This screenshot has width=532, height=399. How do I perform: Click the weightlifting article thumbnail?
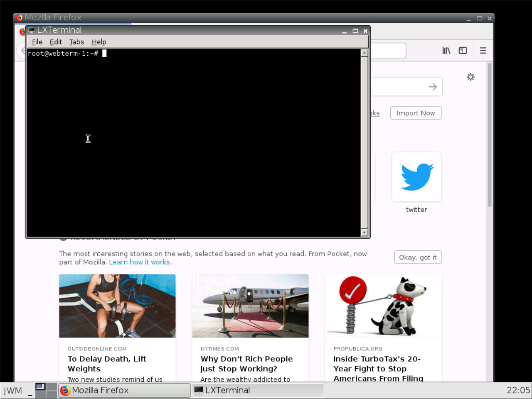pos(117,306)
